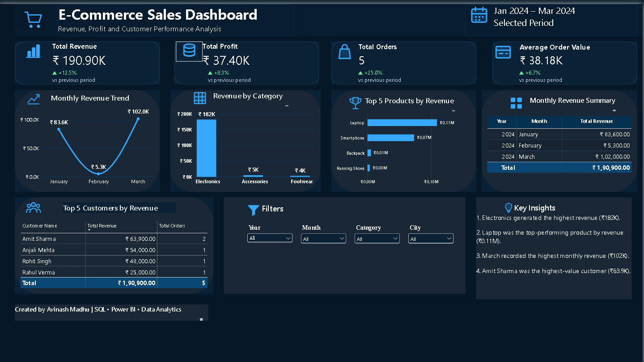644x362 pixels.
Task: Select the Laptop bar in Top 5 Products
Action: tap(402, 122)
